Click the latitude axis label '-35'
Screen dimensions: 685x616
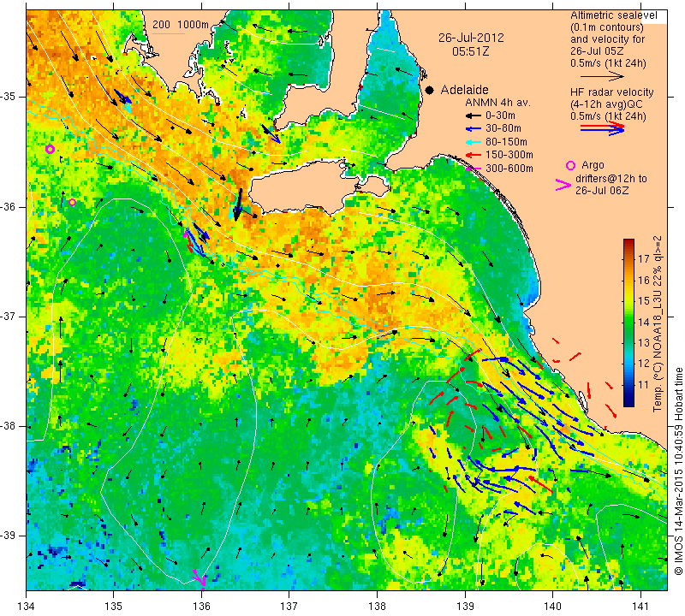tap(9, 97)
